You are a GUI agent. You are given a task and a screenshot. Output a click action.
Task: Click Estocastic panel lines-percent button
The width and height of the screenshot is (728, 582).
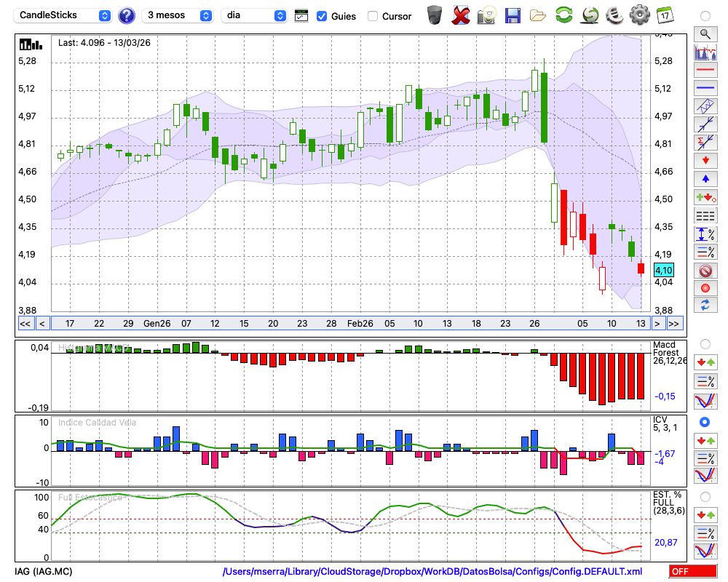[x=705, y=533]
